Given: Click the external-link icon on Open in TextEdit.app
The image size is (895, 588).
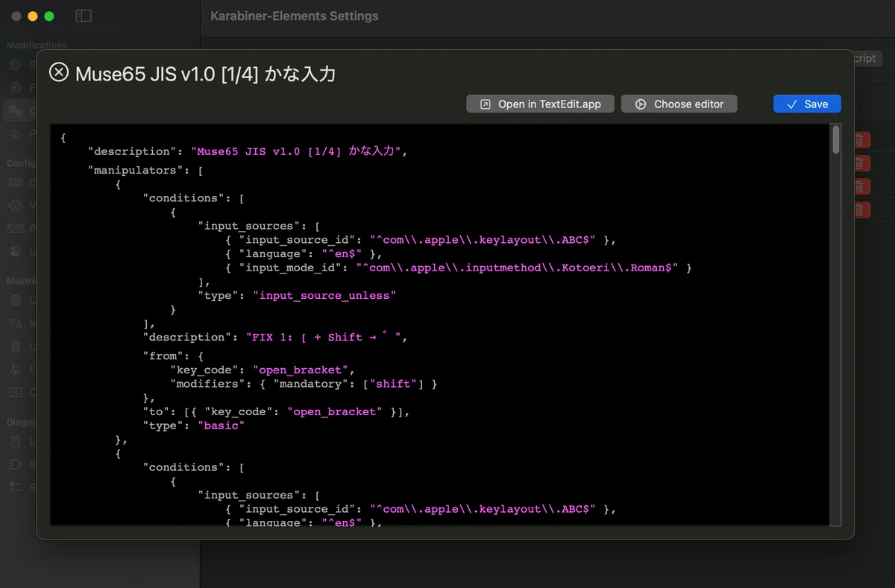Looking at the screenshot, I should click(485, 104).
